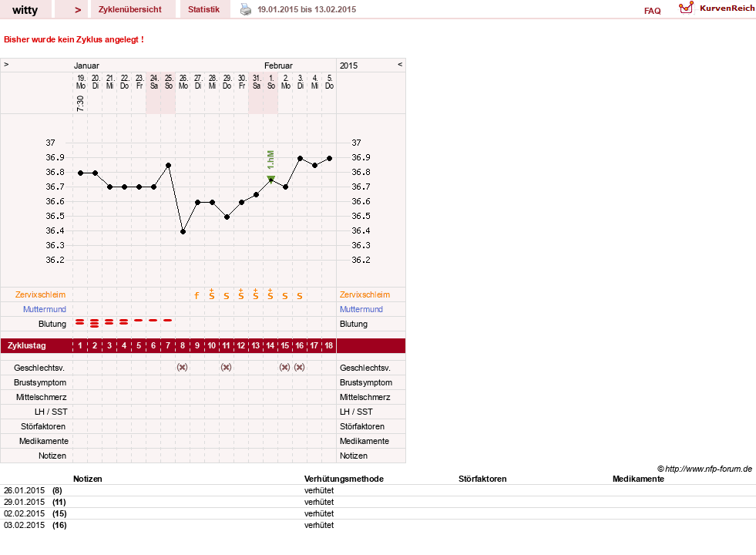The image size is (756, 555).
Task: Open the KurvenReich logo link
Action: coord(717,8)
